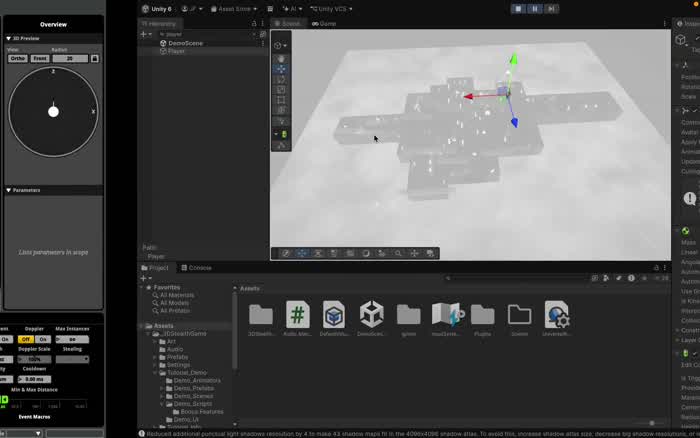Select the Audio folder in Project tree
Image resolution: width=700 pixels, height=438 pixels.
[x=175, y=349]
